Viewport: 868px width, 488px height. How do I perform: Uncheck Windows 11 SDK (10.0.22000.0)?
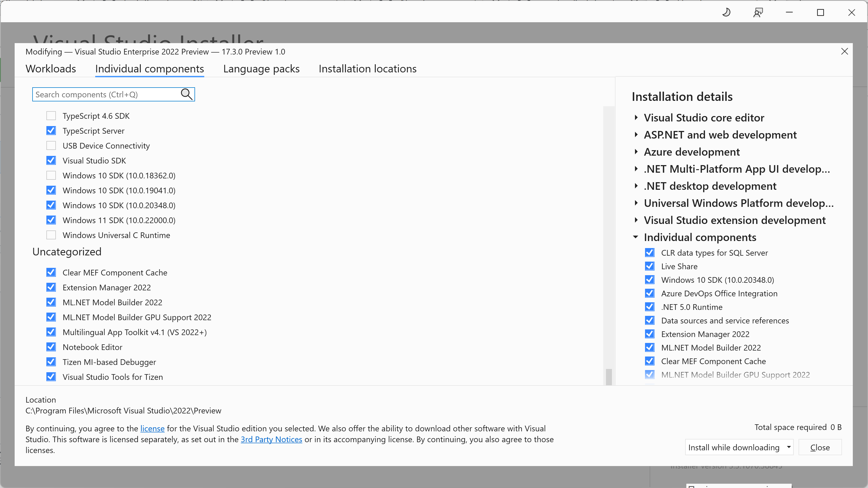click(x=51, y=220)
